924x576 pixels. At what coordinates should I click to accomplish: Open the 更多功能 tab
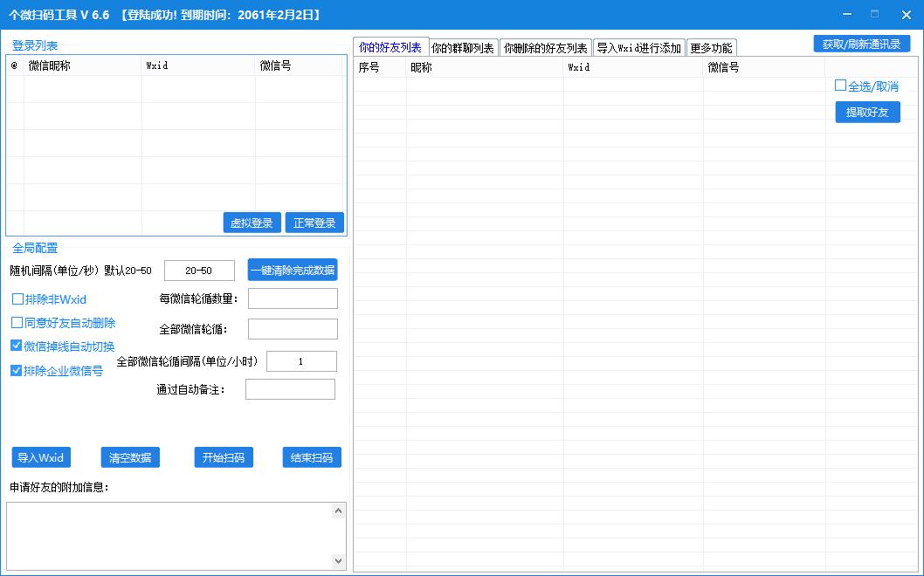click(x=711, y=48)
